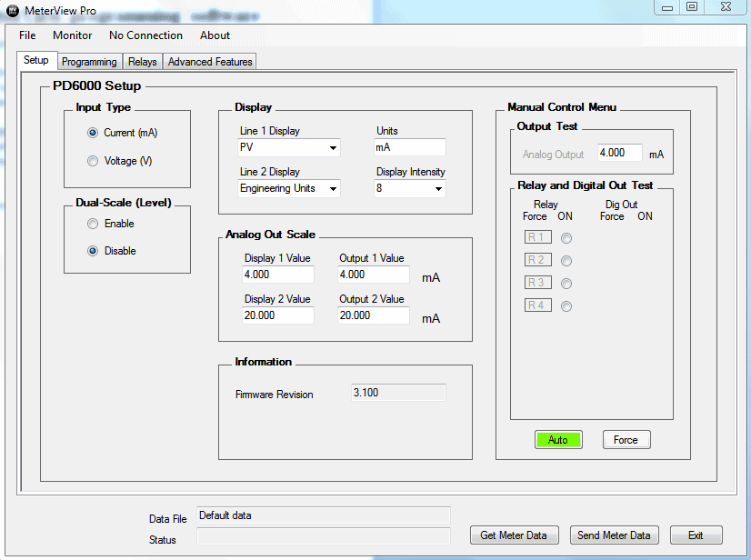Viewport: 751px width, 560px height.
Task: Click the Output 1 Value field
Action: coord(374,275)
